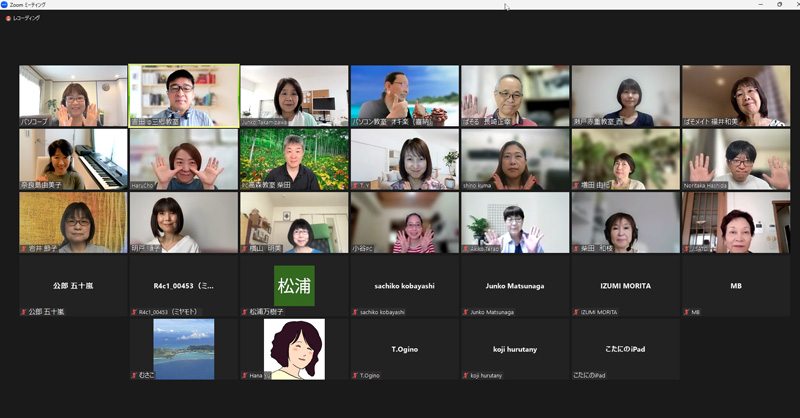Select the island photo tile labeled むさこ
The height and width of the screenshot is (418, 800).
pos(183,349)
